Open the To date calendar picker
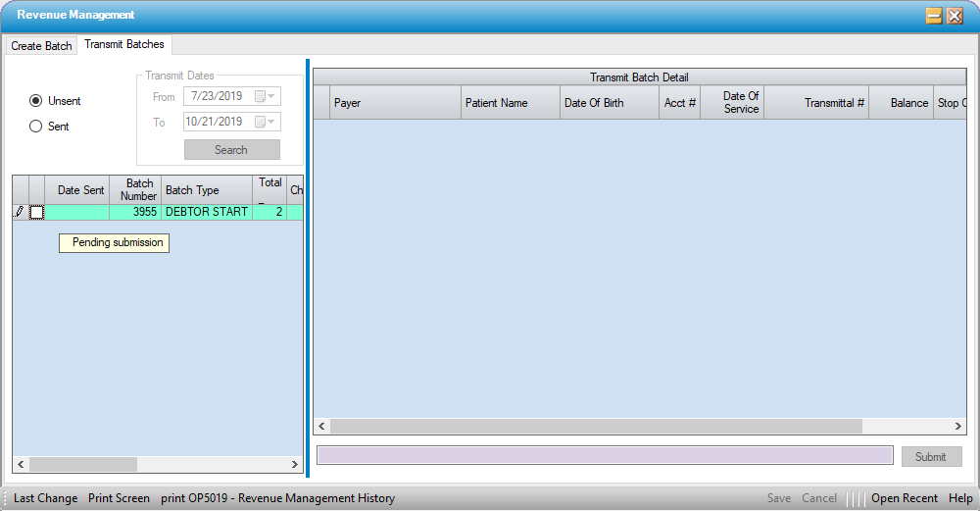The height and width of the screenshot is (511, 980). point(266,123)
